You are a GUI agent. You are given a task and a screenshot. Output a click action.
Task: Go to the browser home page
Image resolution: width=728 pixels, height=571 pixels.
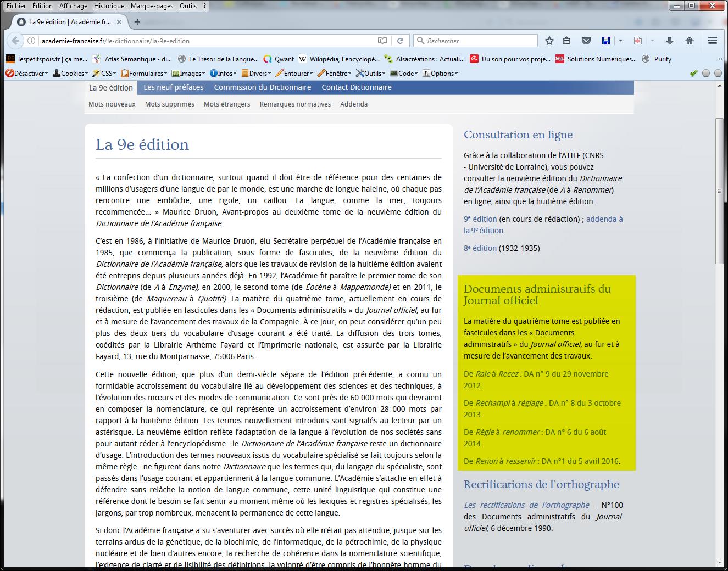point(690,41)
